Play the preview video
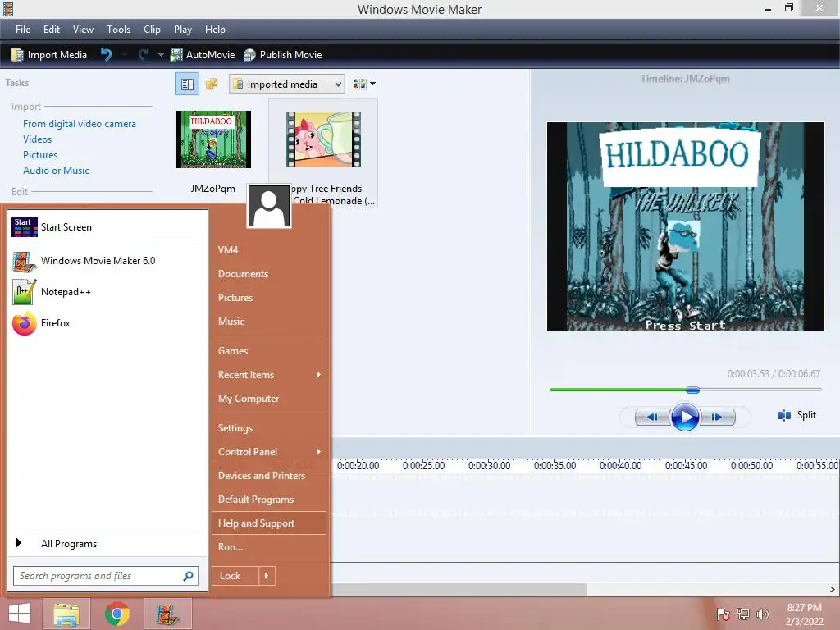The height and width of the screenshot is (630, 840). point(685,417)
